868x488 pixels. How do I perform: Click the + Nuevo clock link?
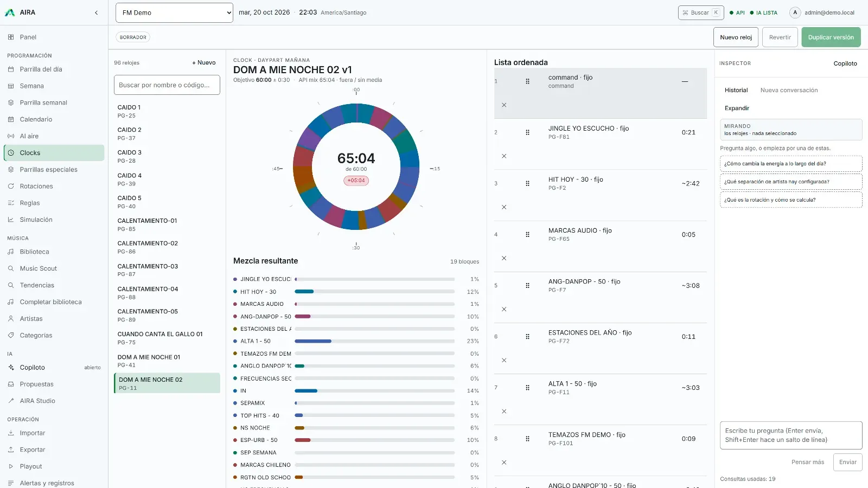point(203,63)
